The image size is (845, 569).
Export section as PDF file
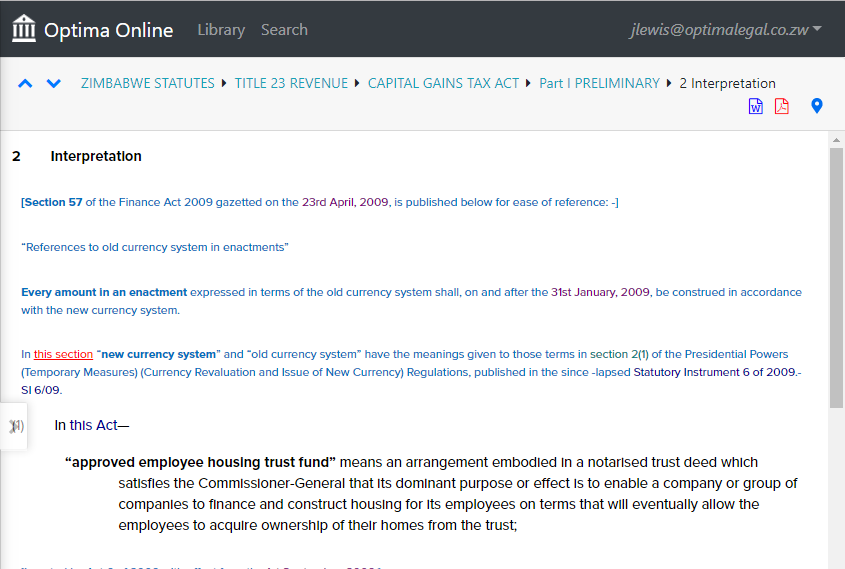click(x=782, y=107)
